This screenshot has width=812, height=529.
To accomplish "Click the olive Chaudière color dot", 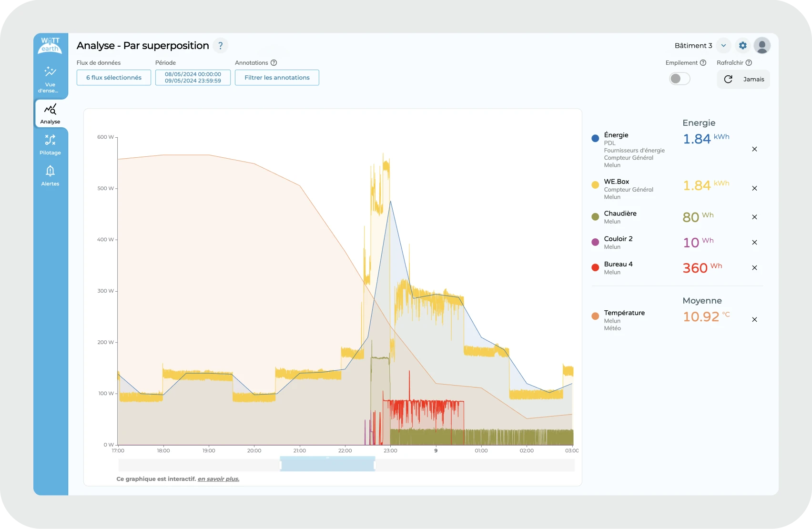I will 595,217.
